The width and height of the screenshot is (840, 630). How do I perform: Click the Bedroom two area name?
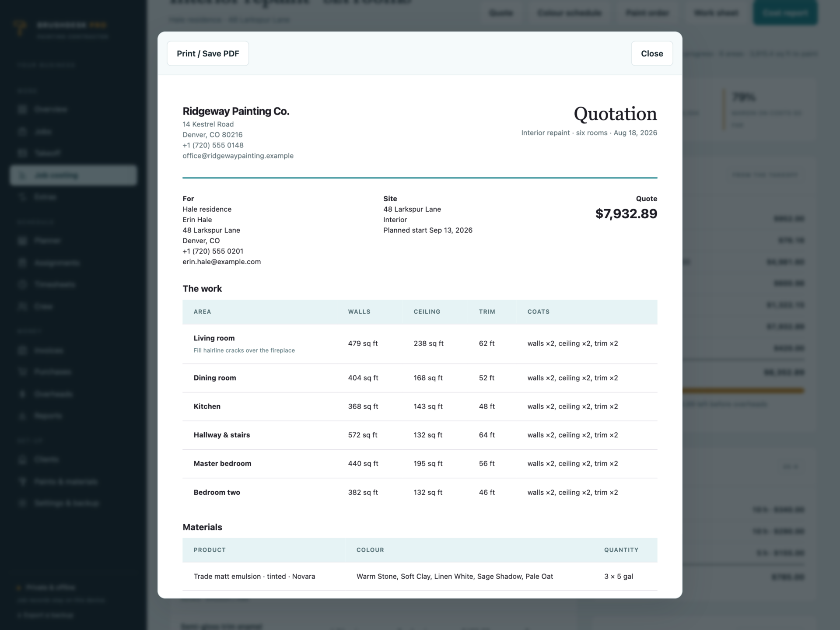point(217,492)
